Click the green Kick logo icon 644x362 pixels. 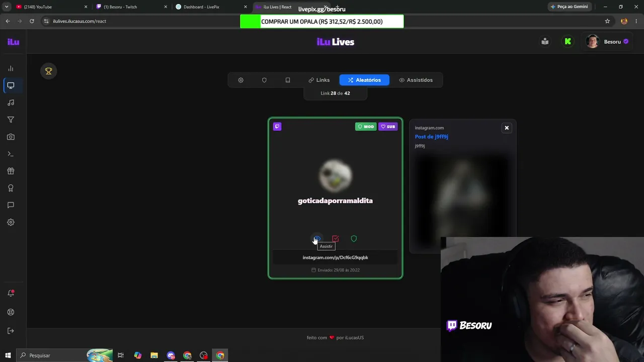568,42
